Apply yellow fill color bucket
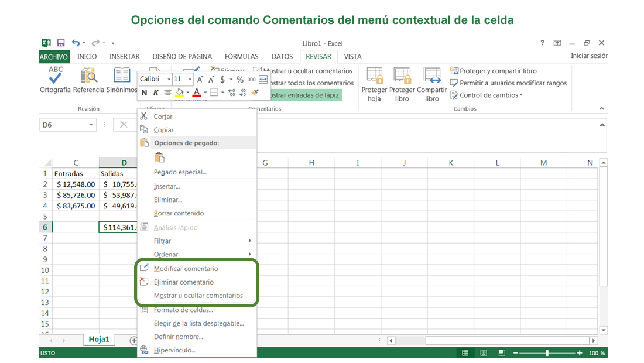This screenshot has width=644, height=363. [180, 93]
